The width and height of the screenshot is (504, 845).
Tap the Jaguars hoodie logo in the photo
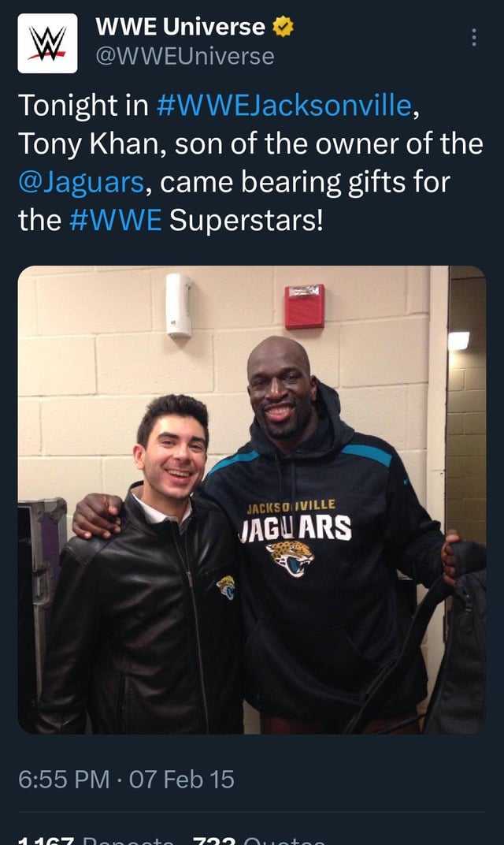291,557
